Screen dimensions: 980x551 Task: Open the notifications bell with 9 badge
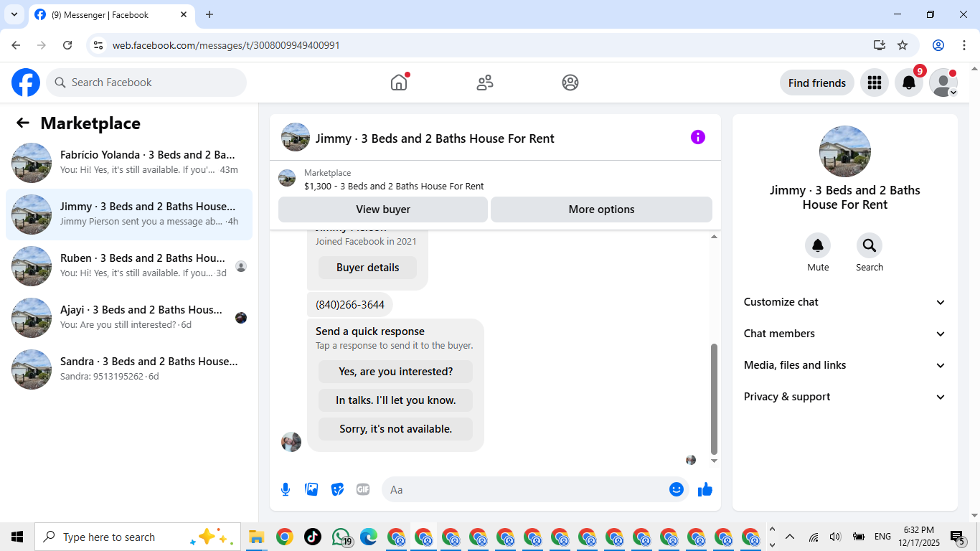click(x=909, y=83)
